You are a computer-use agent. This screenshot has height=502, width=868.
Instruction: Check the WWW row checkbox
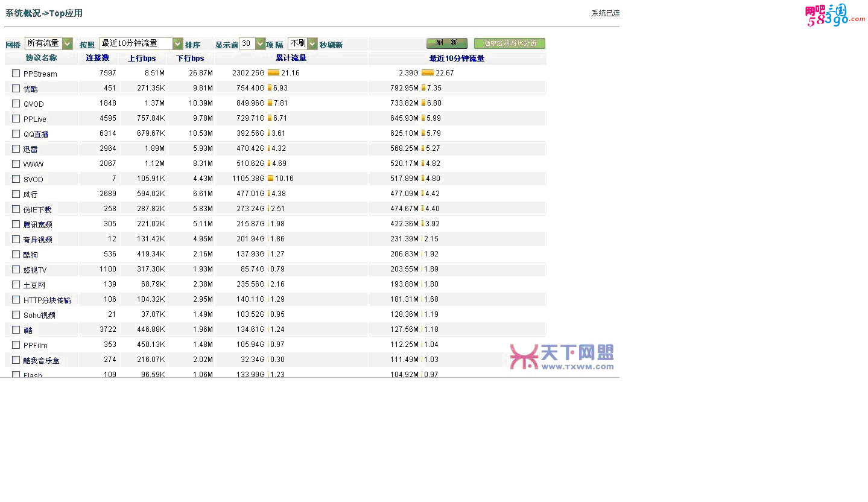pos(16,164)
